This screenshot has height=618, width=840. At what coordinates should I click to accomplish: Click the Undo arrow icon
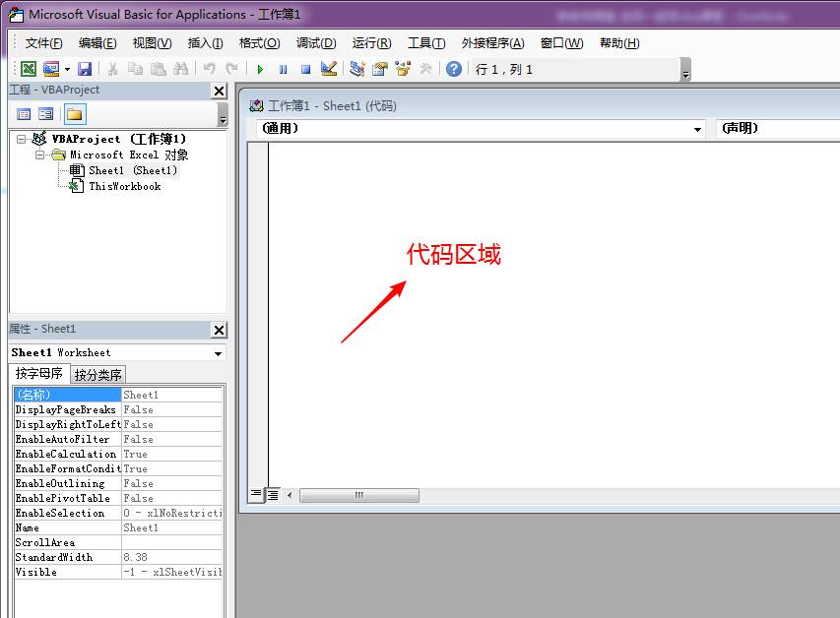209,69
